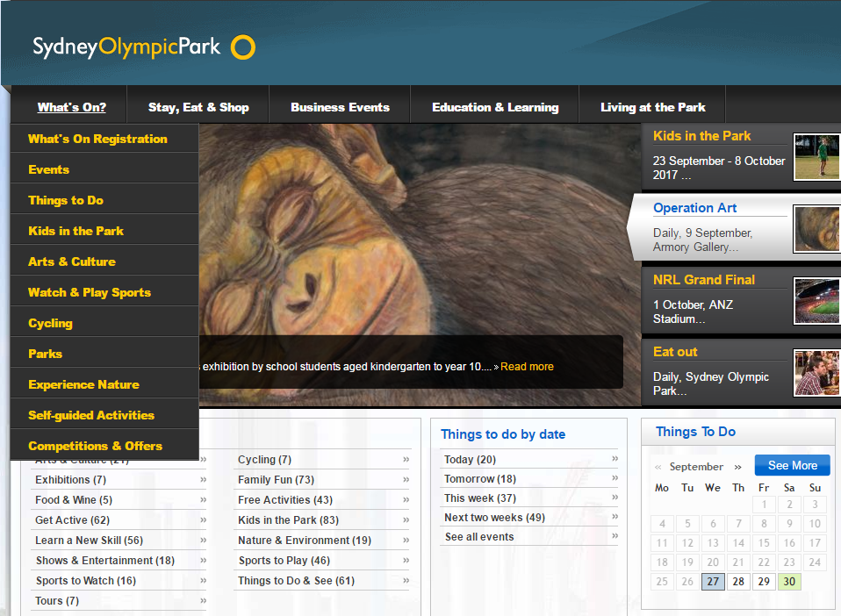This screenshot has width=841, height=616.
Task: Show events for Tomorrow (18)
Action: point(480,479)
